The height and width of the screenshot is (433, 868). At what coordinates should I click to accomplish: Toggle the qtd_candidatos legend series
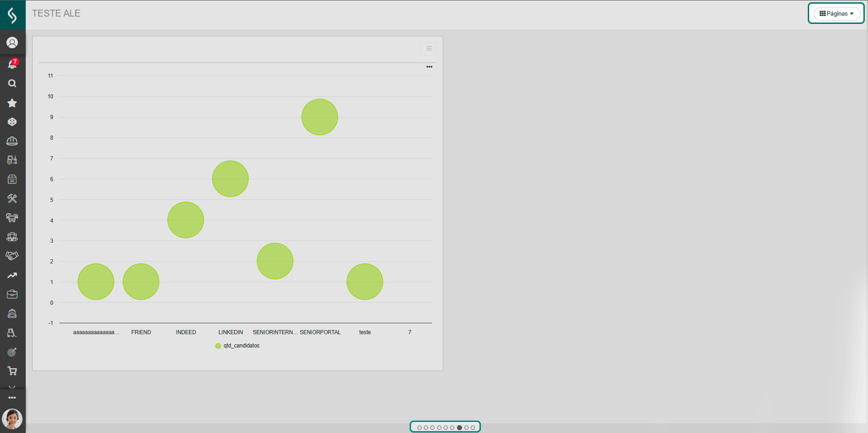[x=238, y=346]
